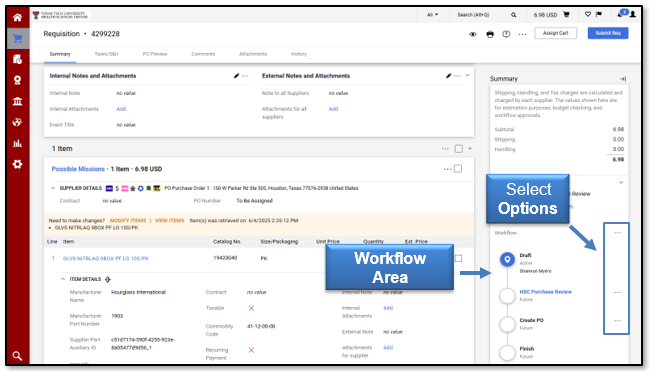This screenshot has height=371, width=651.
Task: Collapse the Supplier Details section
Action: coord(53,188)
